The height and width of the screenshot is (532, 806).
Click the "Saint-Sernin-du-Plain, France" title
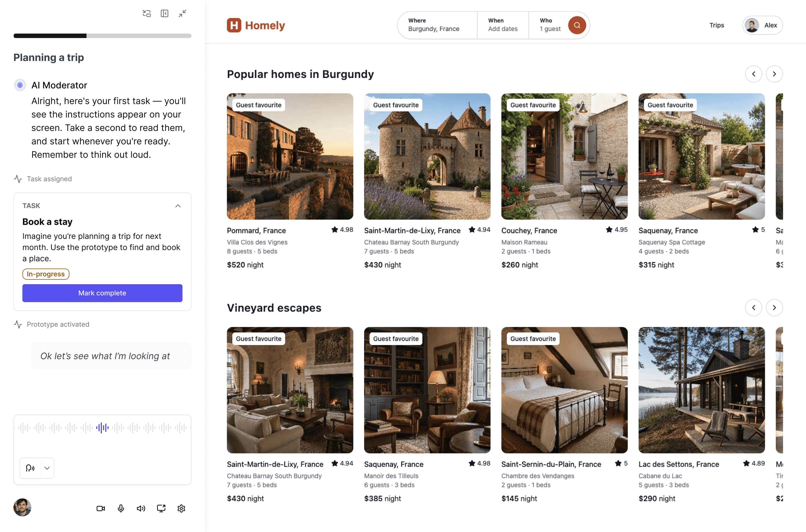[x=551, y=464]
